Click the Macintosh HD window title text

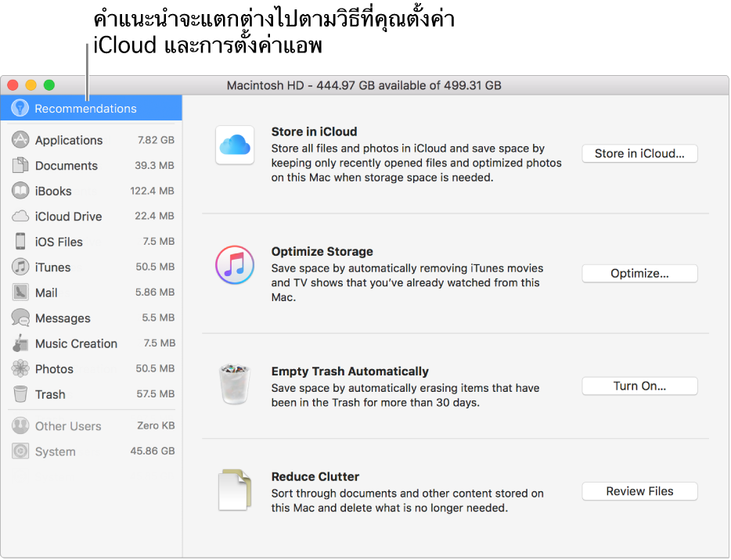coord(364,86)
